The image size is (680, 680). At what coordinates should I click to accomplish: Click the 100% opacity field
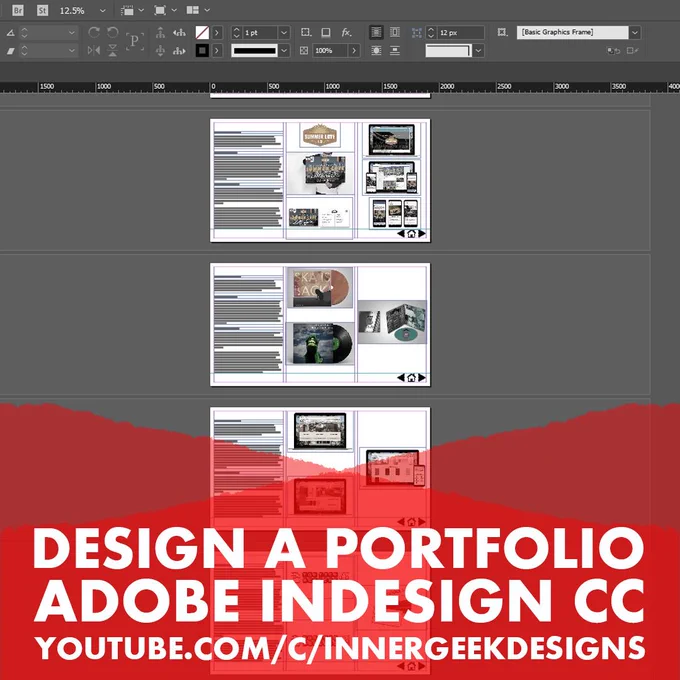coord(330,51)
